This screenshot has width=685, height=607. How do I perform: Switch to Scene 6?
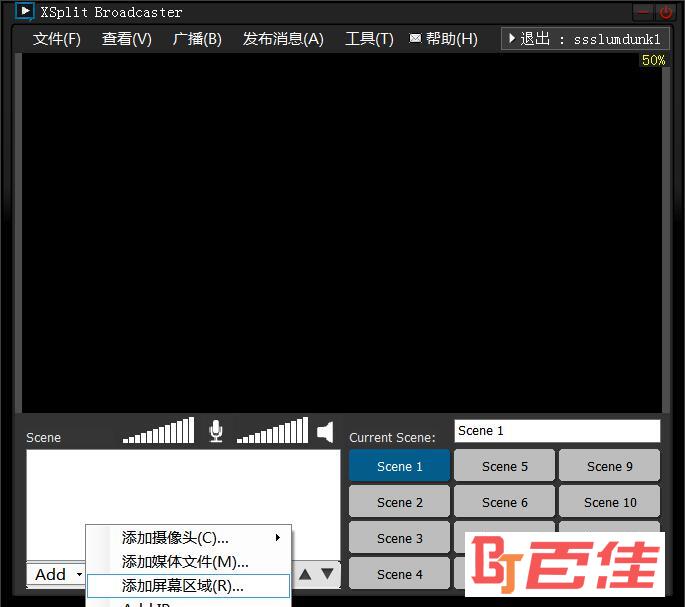tap(505, 503)
